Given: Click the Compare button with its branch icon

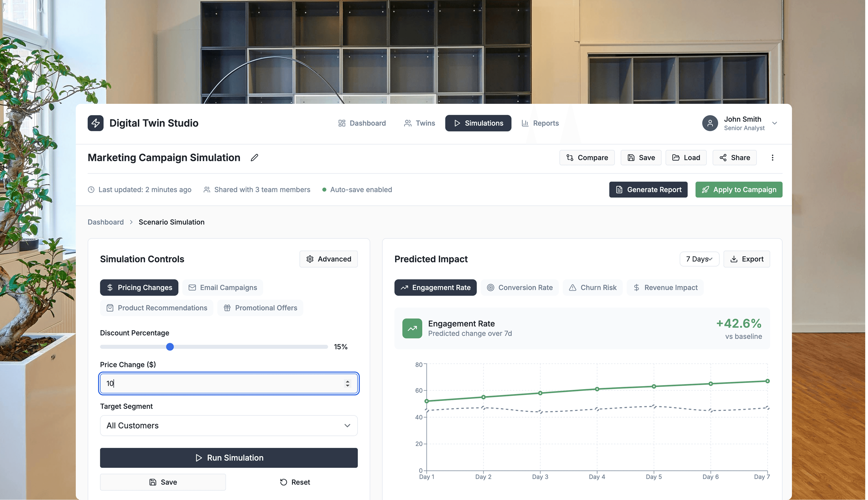Looking at the screenshot, I should pos(587,158).
